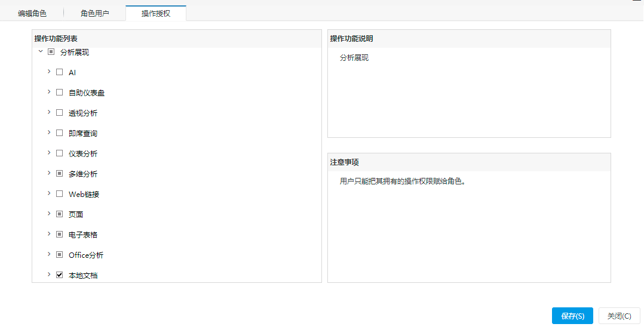Click the 关闭(C) button
Viewport: 644px width, 336px height.
pos(620,316)
